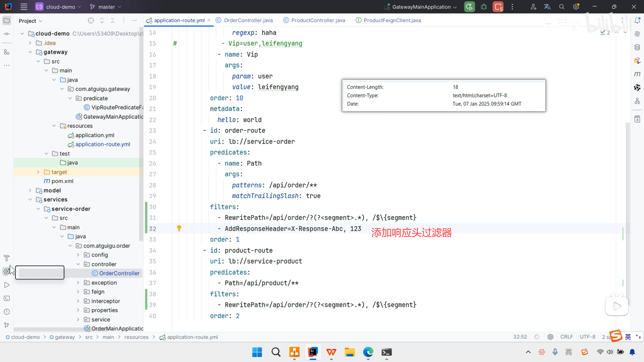Open the Git tool window icon
Screen dimensions: 644x362
coord(7,325)
